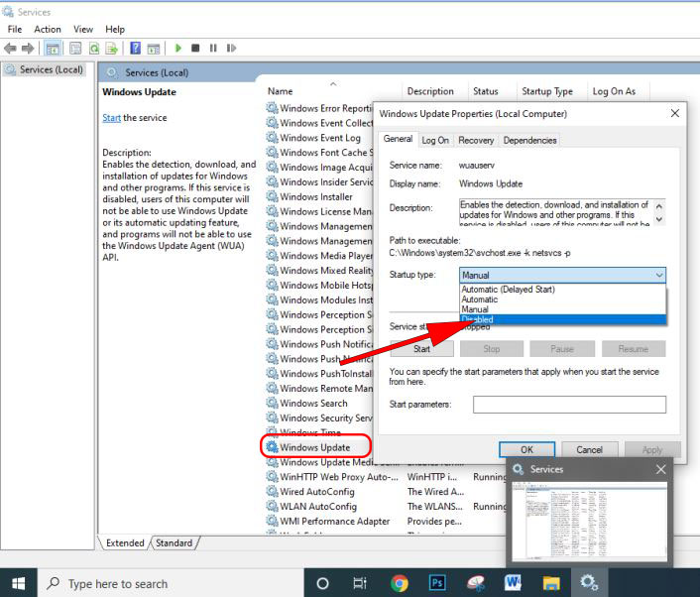Select the General tab

pos(398,139)
